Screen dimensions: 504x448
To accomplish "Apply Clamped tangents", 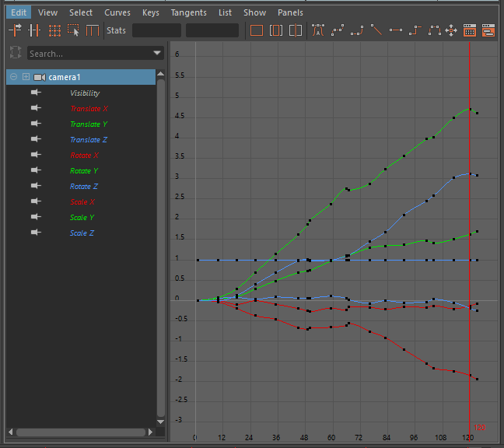I will click(357, 30).
